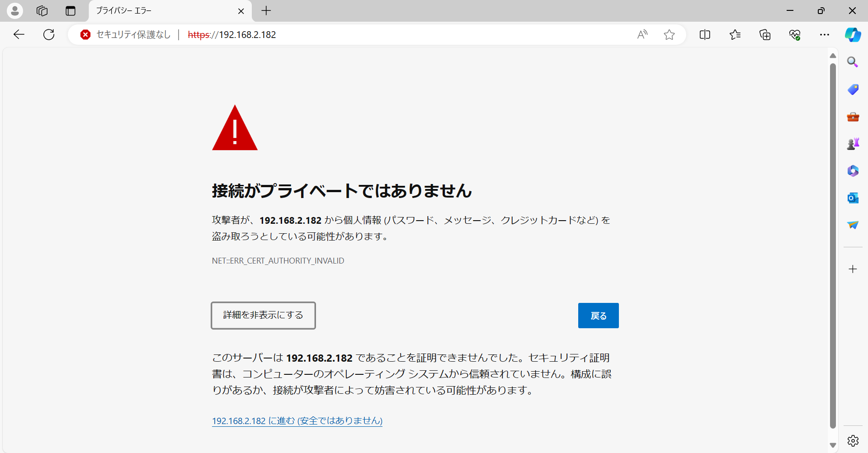
Task: Open the Shopping sidebar icon
Action: click(853, 90)
